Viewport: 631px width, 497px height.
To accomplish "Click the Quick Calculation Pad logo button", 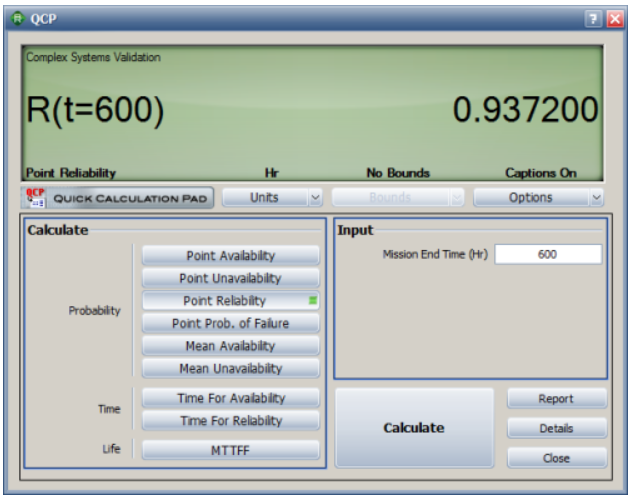I will click(117, 198).
